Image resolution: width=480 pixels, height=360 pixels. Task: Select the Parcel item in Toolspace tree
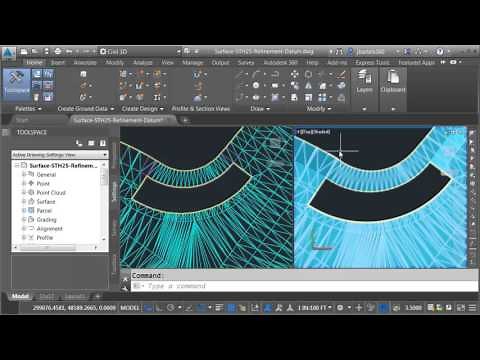(x=44, y=210)
